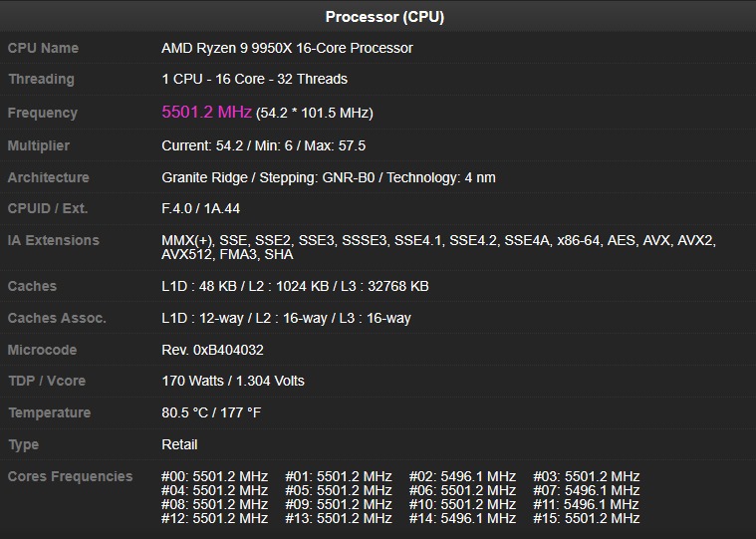Image resolution: width=756 pixels, height=539 pixels.
Task: Click core #05 frequency entry
Action: tap(339, 490)
